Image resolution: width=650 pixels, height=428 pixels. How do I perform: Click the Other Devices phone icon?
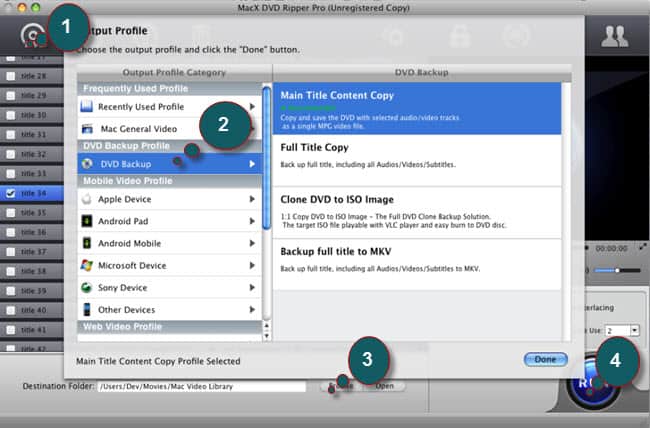87,309
